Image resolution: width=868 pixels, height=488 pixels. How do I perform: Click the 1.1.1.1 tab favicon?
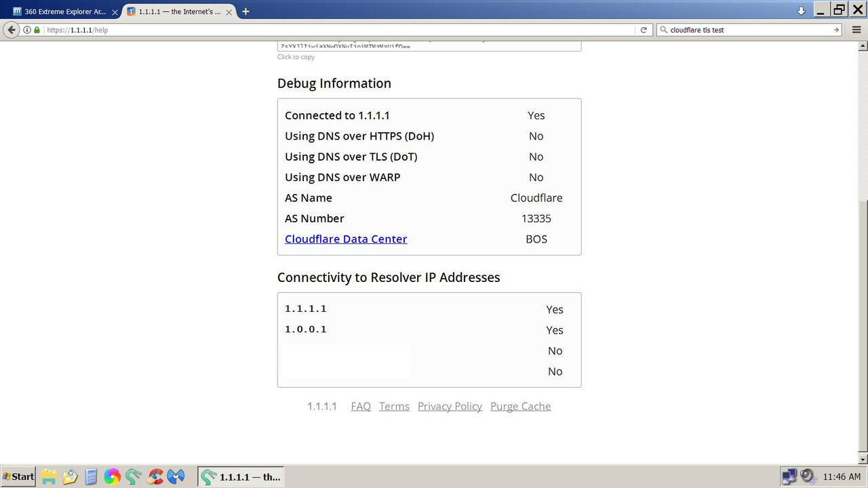point(132,12)
